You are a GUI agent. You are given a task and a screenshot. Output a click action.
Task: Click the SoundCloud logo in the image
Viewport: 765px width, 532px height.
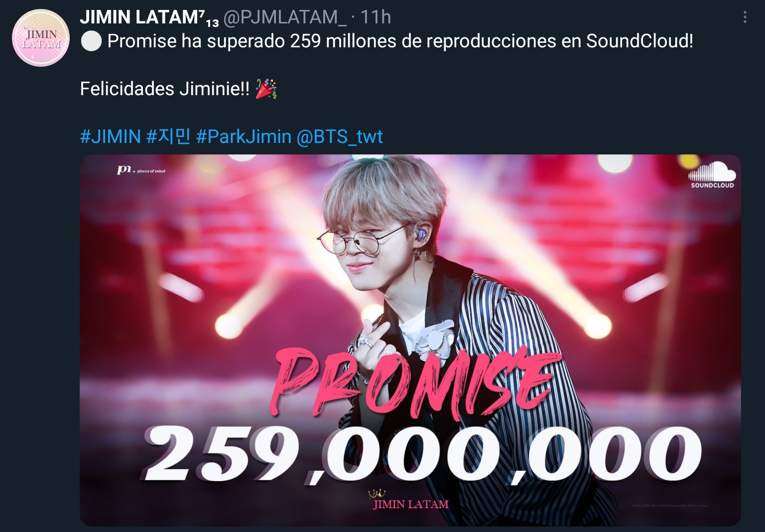click(712, 174)
